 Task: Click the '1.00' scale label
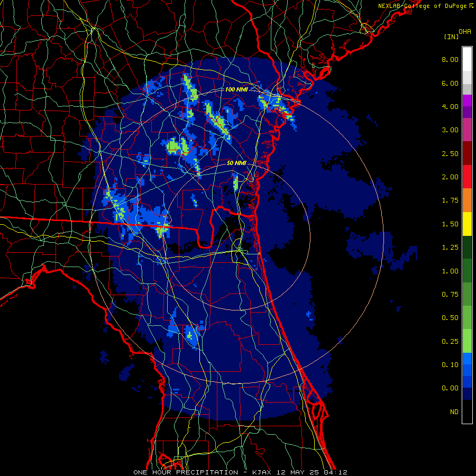[x=450, y=271]
